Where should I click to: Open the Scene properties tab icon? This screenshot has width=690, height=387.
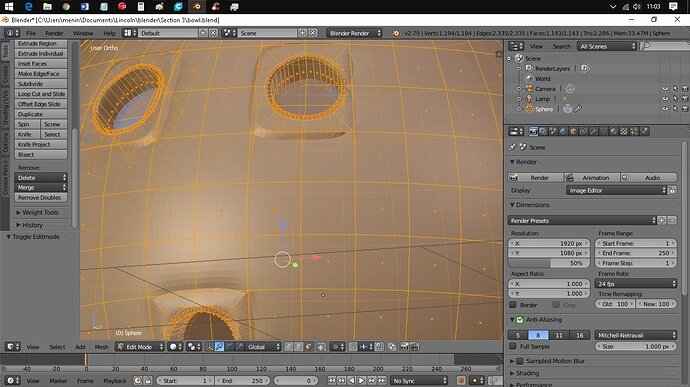pos(553,131)
